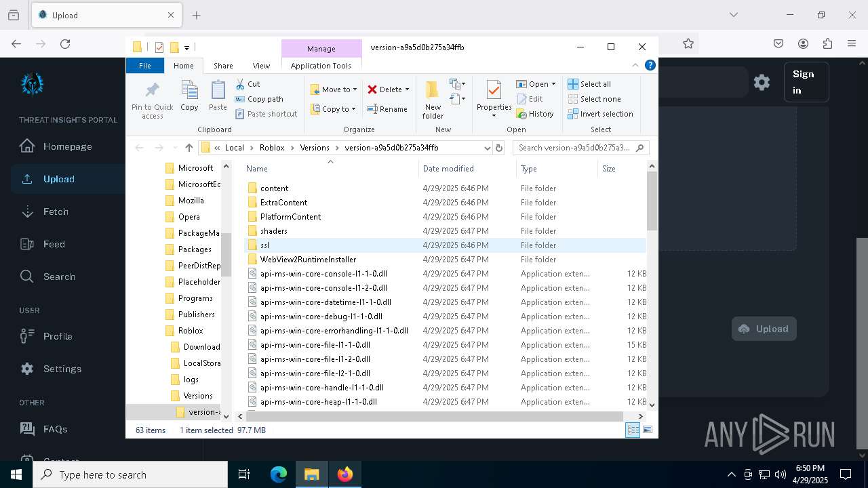Click Windows Start button
This screenshot has width=868, height=488.
click(x=16, y=474)
